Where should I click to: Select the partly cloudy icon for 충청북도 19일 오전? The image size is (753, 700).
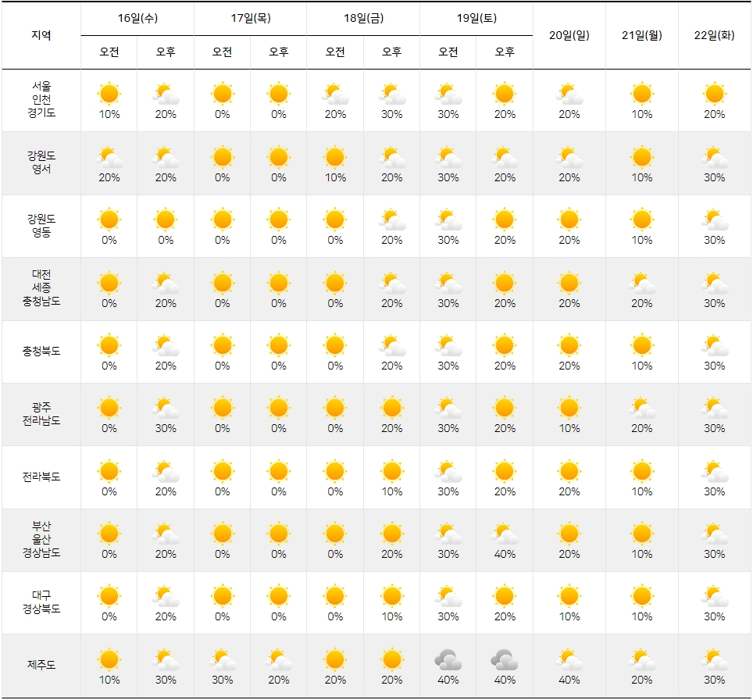448,345
